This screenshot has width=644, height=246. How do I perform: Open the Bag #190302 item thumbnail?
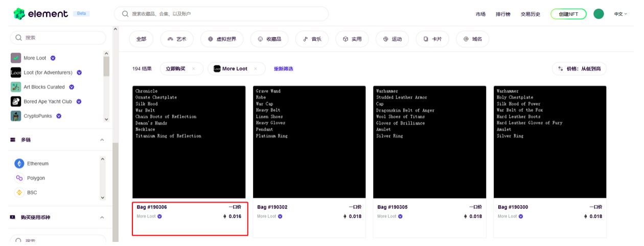[x=309, y=142]
